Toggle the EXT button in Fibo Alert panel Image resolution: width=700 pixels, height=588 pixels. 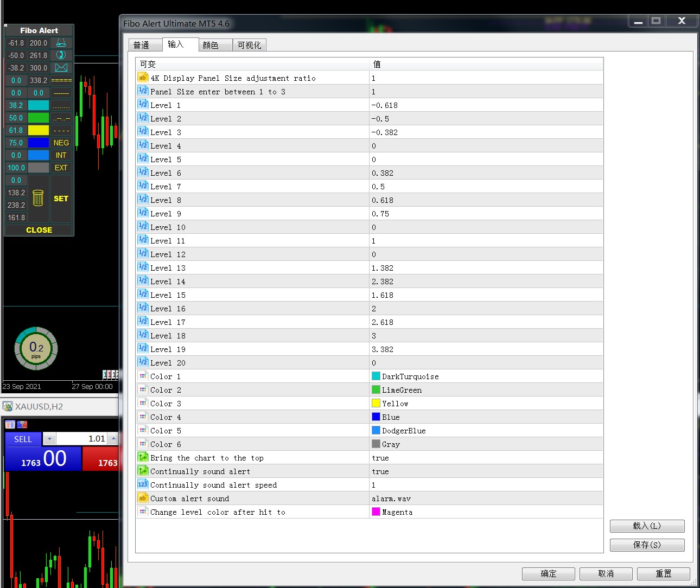click(61, 168)
